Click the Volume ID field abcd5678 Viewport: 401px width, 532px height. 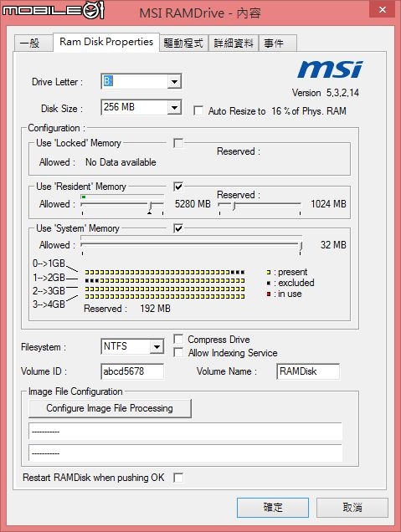pos(132,371)
